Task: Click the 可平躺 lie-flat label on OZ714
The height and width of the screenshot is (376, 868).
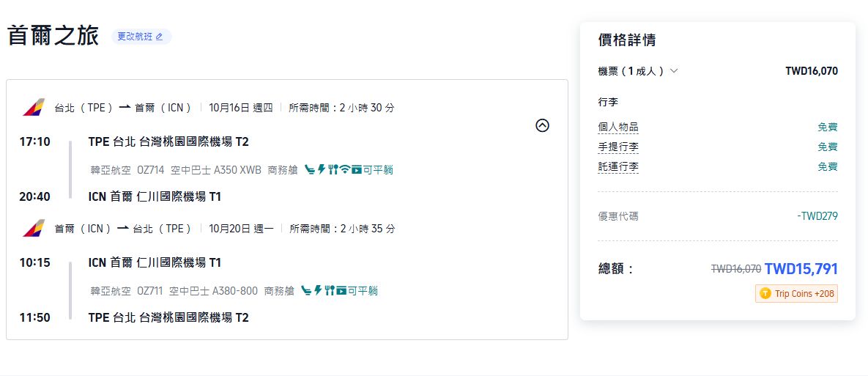Action: 378,170
